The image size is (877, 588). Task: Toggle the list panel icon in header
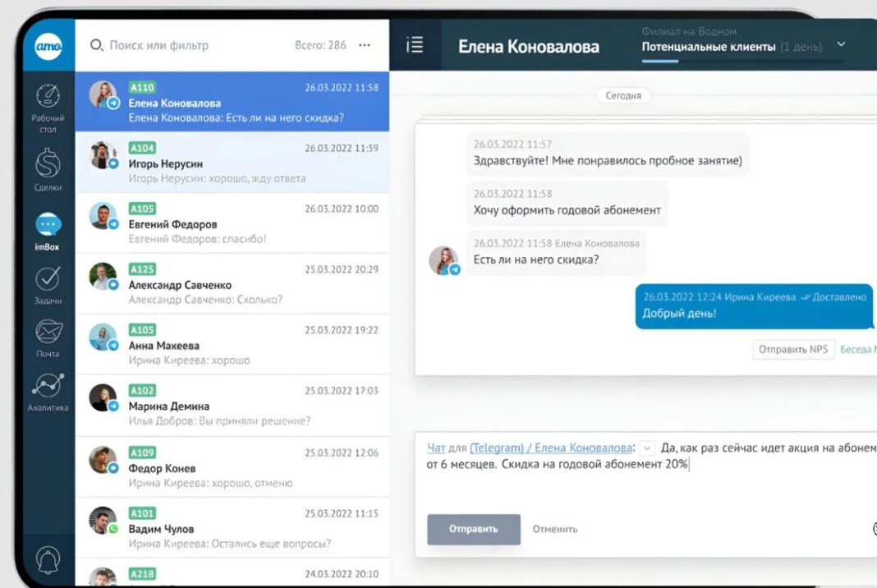coord(416,46)
